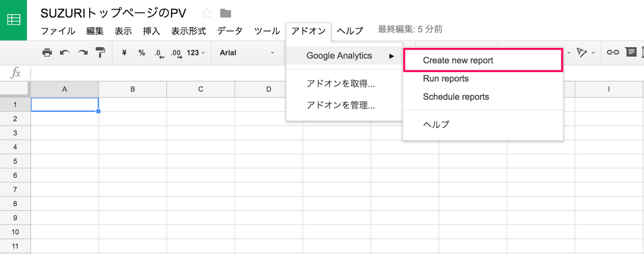Screen dimensions: 644x254
Task: Click the formula bar input field
Action: (322, 72)
